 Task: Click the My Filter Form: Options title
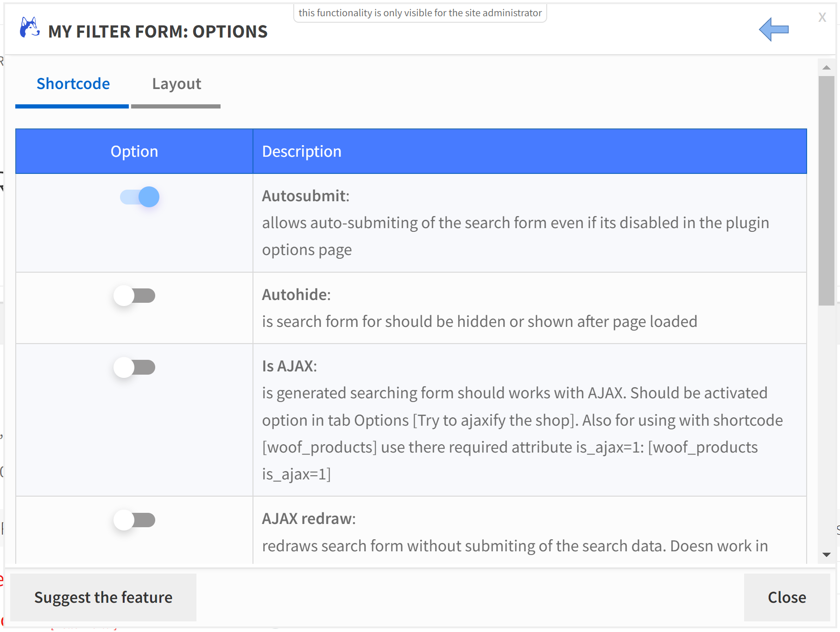(x=158, y=32)
